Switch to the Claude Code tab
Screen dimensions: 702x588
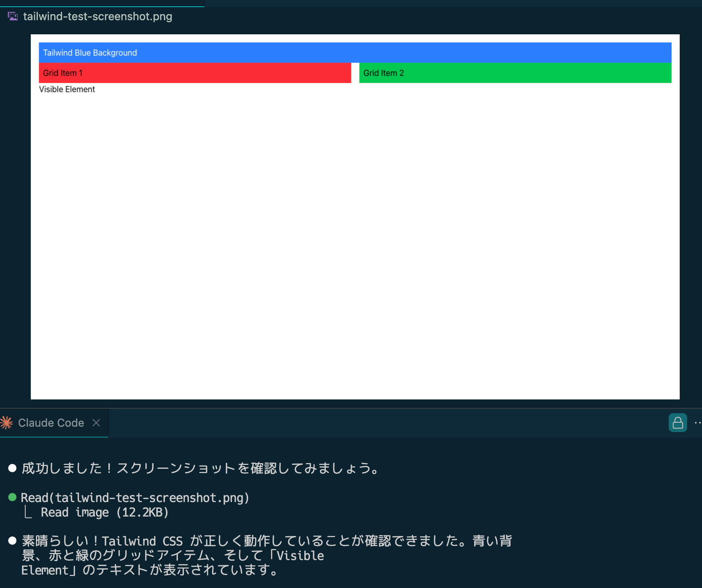click(x=51, y=423)
